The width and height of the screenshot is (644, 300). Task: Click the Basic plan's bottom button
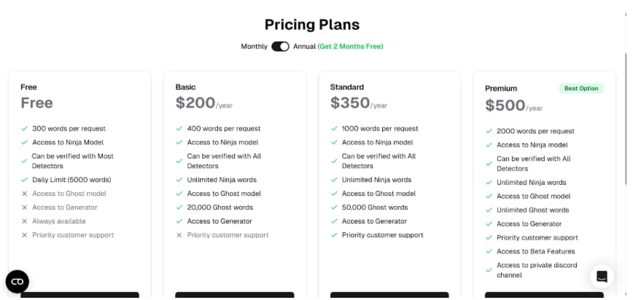235,295
